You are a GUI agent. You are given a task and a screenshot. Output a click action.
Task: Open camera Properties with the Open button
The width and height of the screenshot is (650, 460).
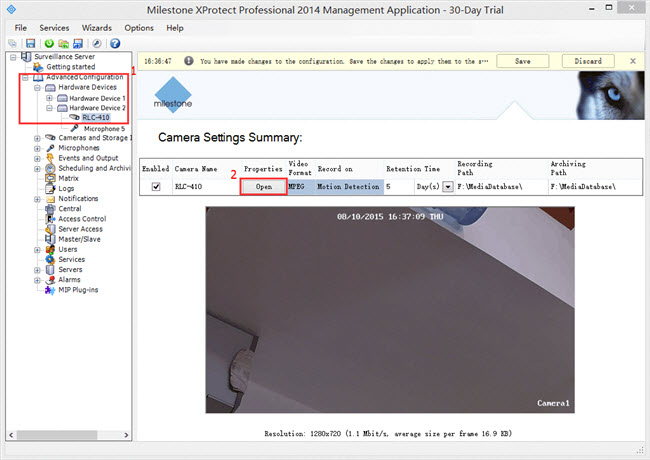click(x=264, y=186)
